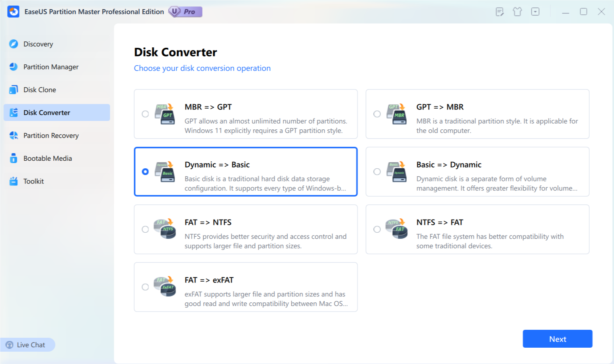Click the MBR to GPT disk icon

pyautogui.click(x=165, y=114)
